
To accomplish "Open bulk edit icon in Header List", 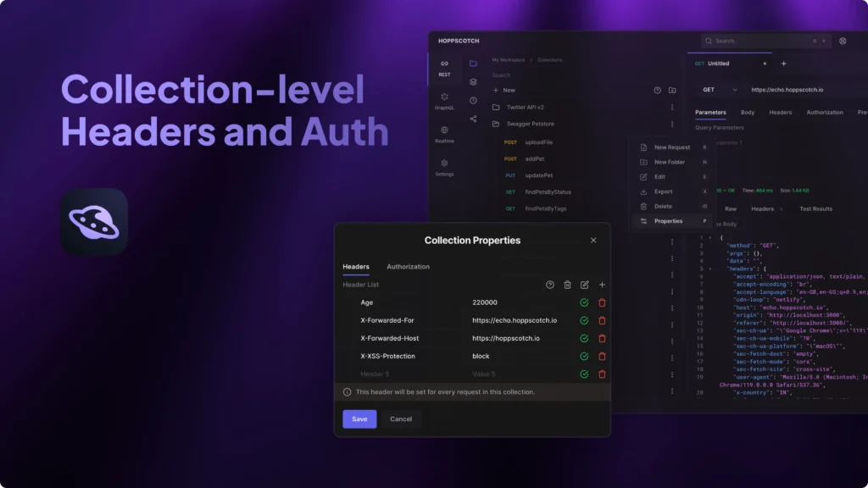I will 585,285.
